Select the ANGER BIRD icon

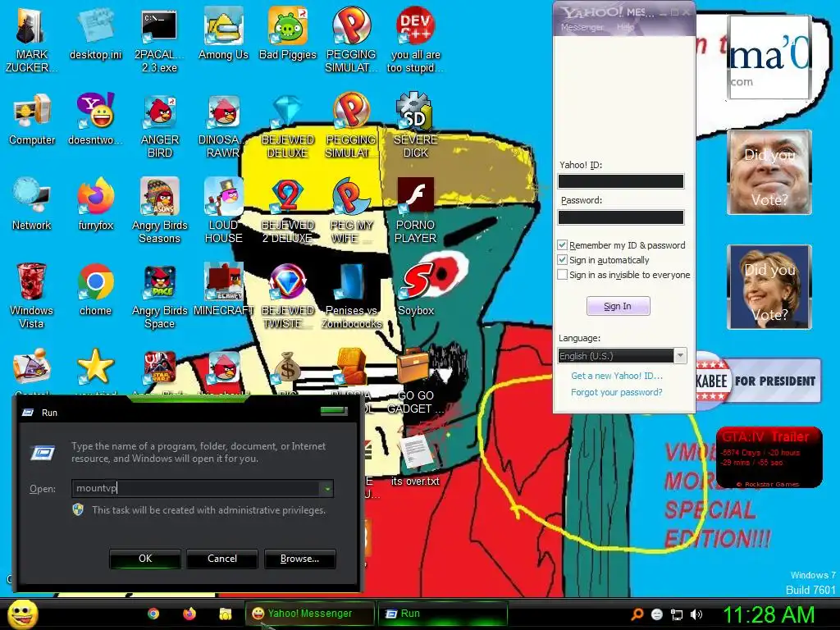click(160, 126)
